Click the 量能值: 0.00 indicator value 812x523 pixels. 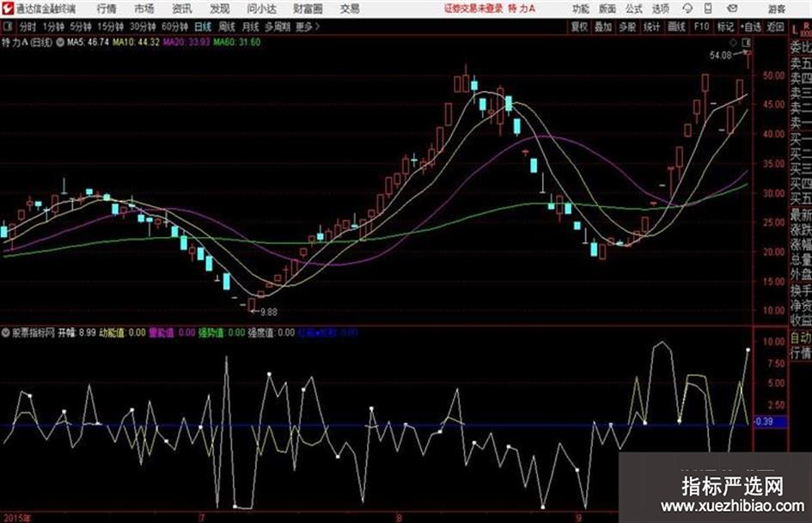click(172, 332)
